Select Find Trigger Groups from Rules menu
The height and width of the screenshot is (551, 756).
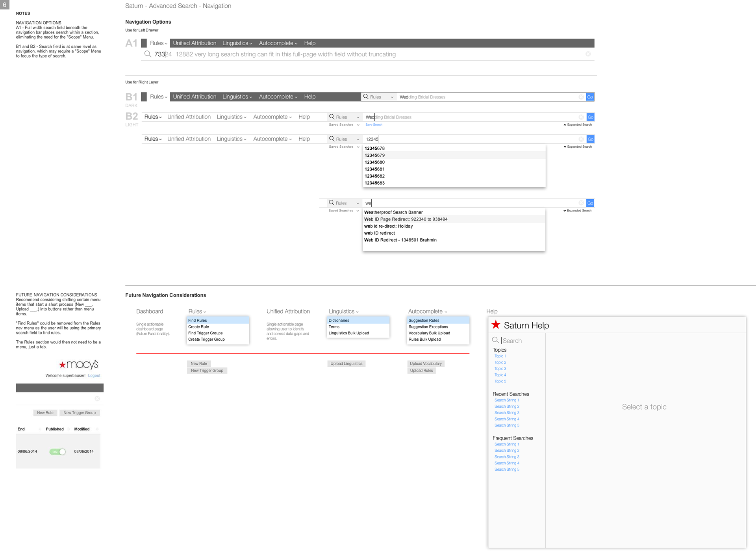click(x=205, y=333)
